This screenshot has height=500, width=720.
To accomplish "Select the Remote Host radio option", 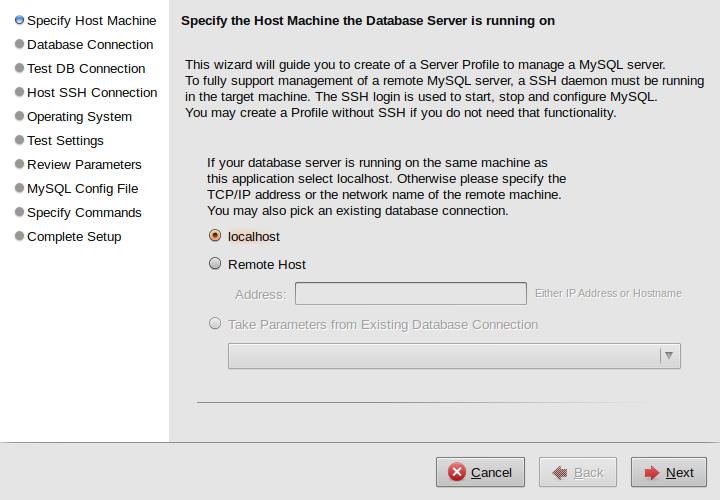I will [215, 264].
